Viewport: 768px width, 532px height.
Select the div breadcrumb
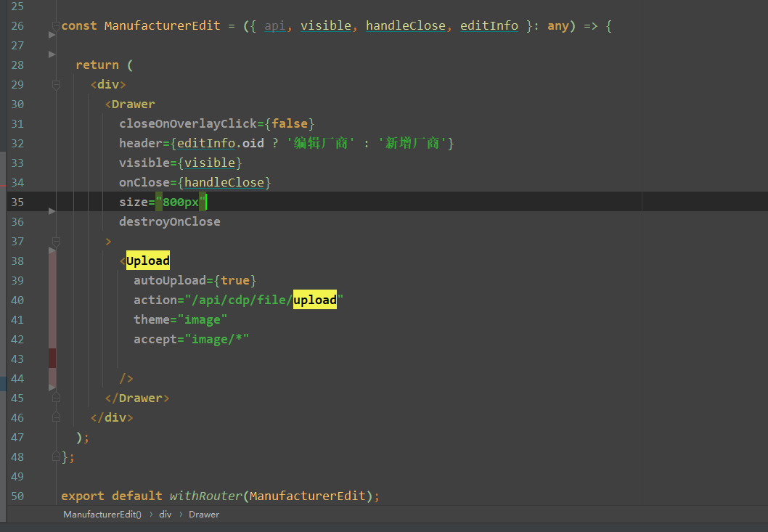[x=166, y=515]
